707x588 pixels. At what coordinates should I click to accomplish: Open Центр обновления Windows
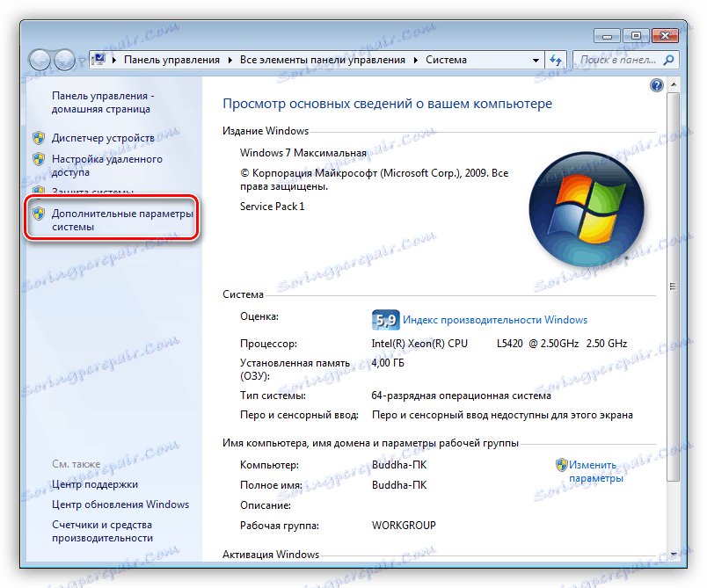click(x=119, y=504)
